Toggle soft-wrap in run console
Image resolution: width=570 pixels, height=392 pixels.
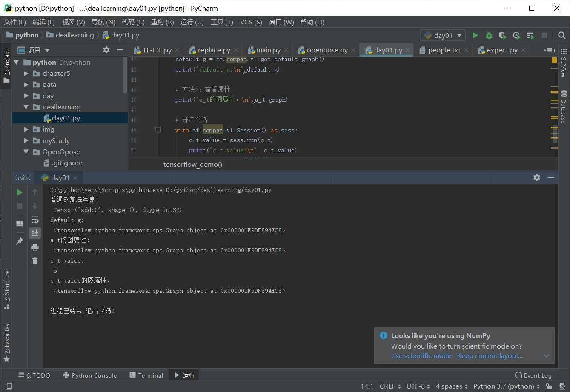pyautogui.click(x=35, y=220)
